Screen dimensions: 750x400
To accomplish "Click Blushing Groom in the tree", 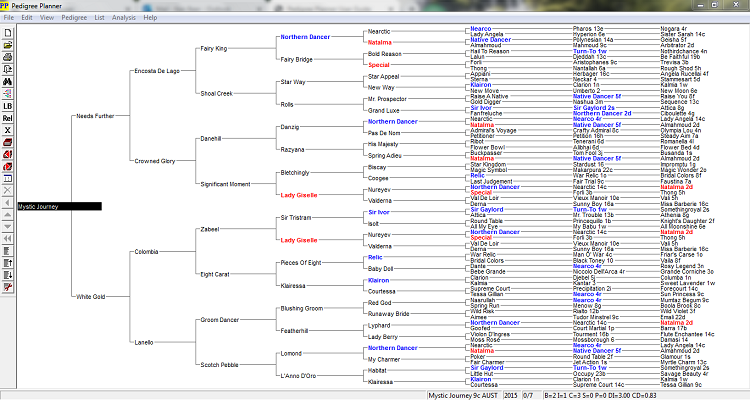I will click(302, 309).
